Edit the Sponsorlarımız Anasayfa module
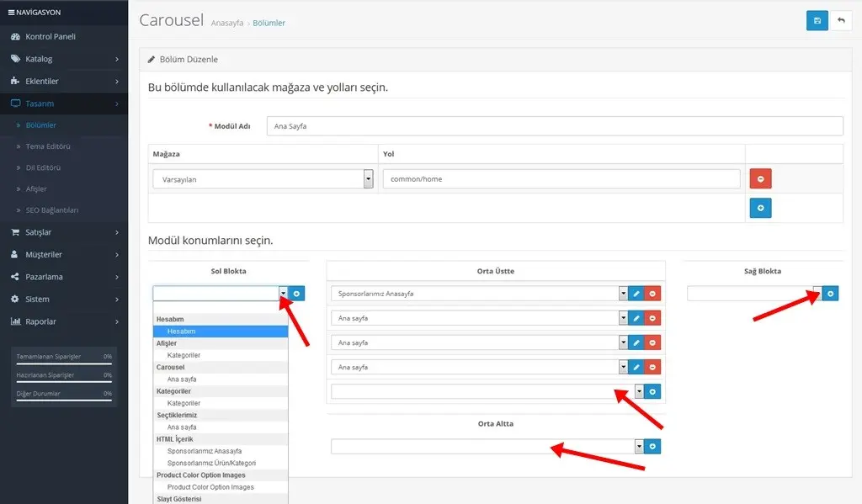 (636, 294)
